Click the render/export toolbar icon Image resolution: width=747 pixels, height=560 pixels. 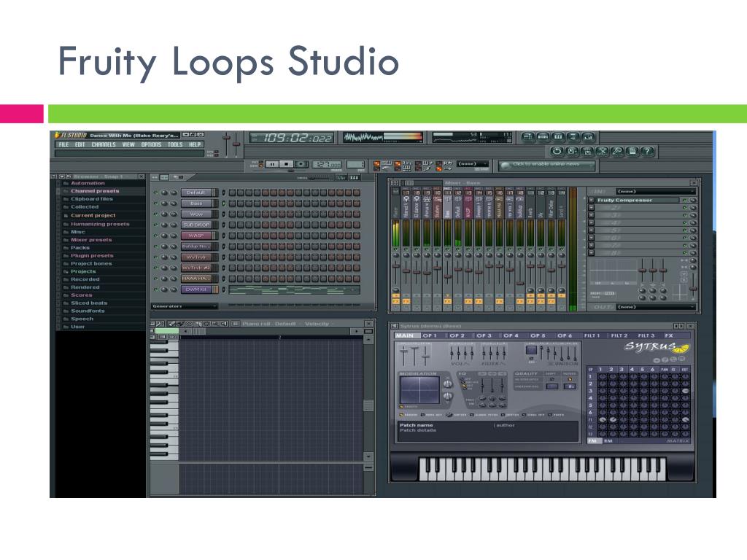click(x=587, y=152)
